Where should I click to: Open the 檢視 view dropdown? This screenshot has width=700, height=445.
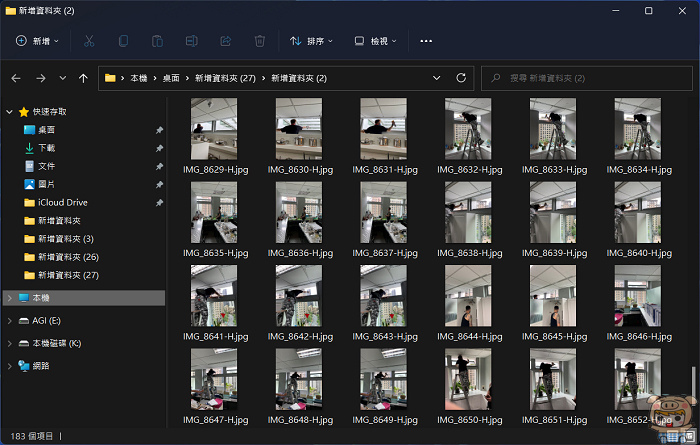(x=375, y=41)
